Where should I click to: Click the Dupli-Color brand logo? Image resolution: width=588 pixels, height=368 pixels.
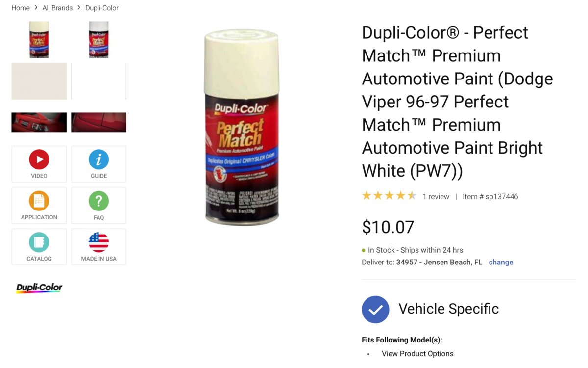click(x=39, y=288)
